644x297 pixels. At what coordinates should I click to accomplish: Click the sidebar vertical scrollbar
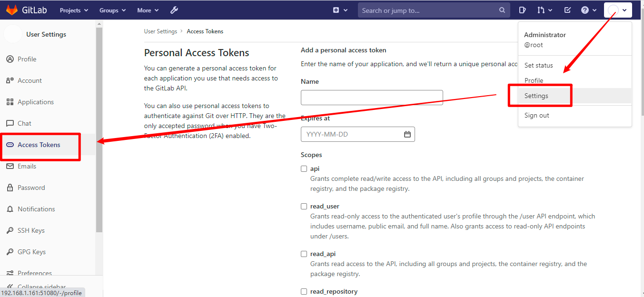coord(99,129)
